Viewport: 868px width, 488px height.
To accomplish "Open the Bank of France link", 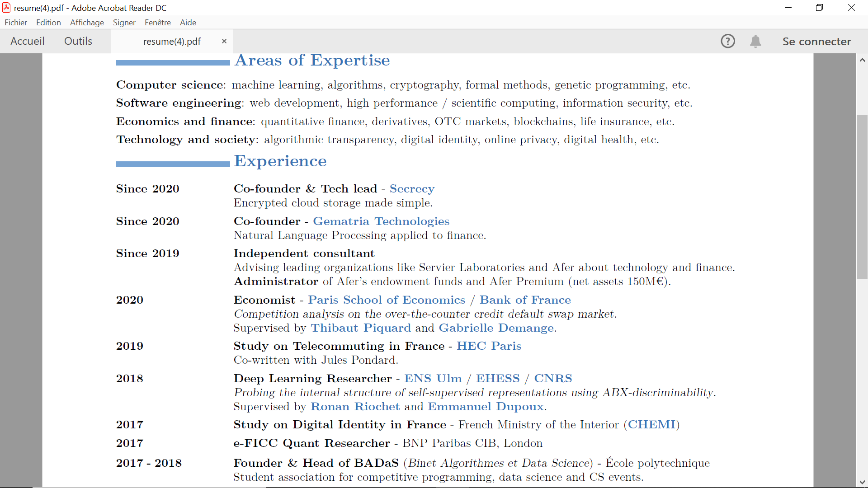I will 525,300.
